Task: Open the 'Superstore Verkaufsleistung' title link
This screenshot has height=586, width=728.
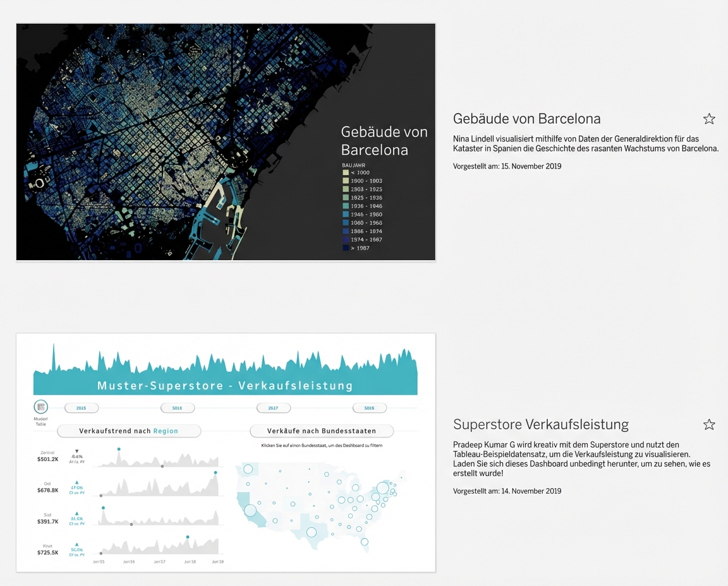Action: [x=540, y=424]
